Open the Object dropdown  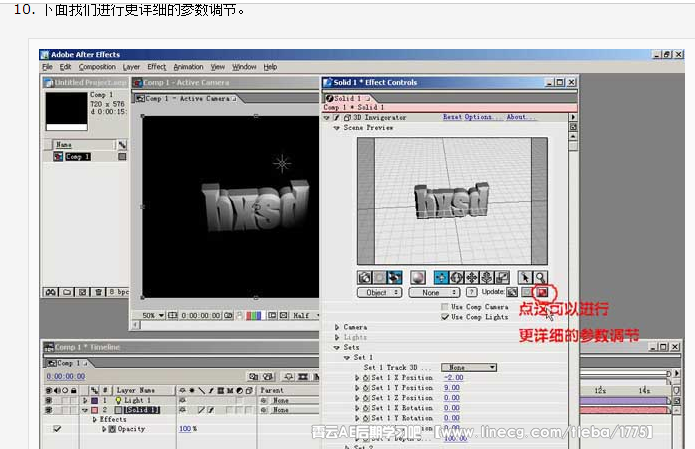click(379, 293)
